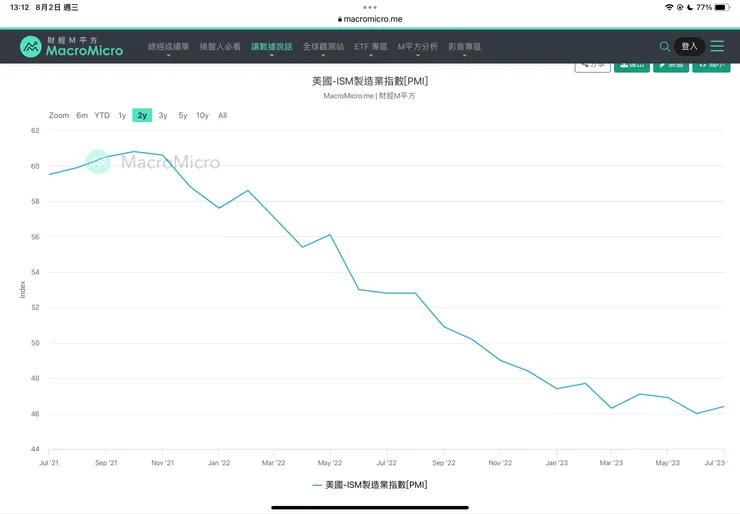This screenshot has height=514, width=740.
Task: Click the Index y-axis title
Action: point(22,289)
